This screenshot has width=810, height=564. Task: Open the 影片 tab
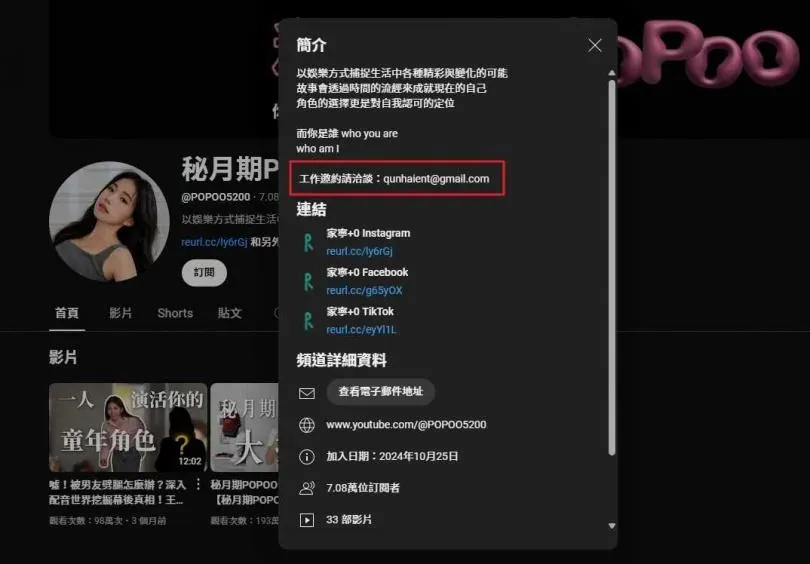(120, 313)
